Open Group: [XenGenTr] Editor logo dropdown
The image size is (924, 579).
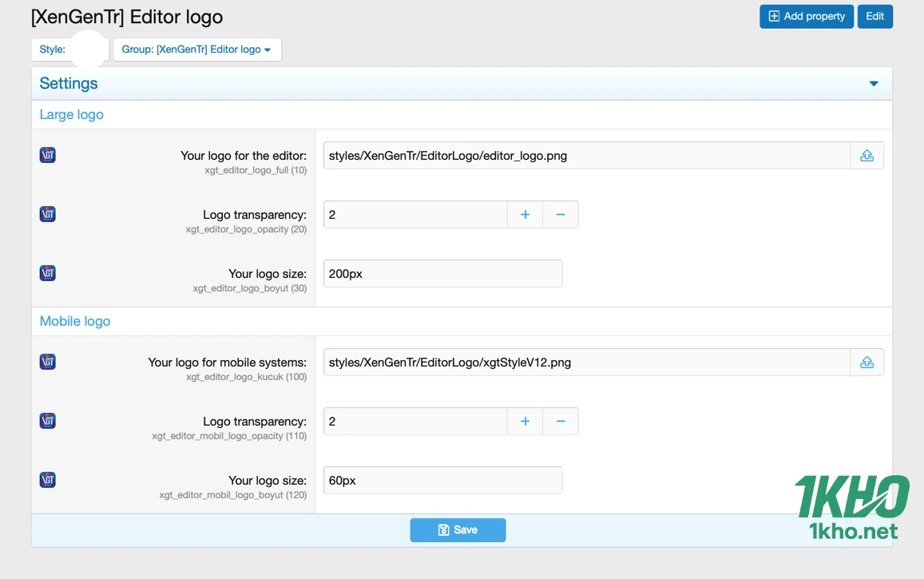[196, 50]
